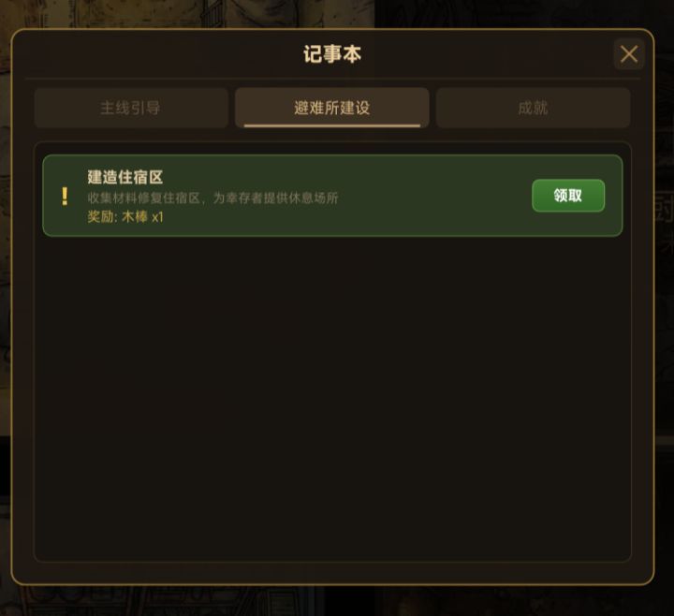Image resolution: width=674 pixels, height=616 pixels.
Task: Click the 木棒 reward item name
Action: (135, 216)
